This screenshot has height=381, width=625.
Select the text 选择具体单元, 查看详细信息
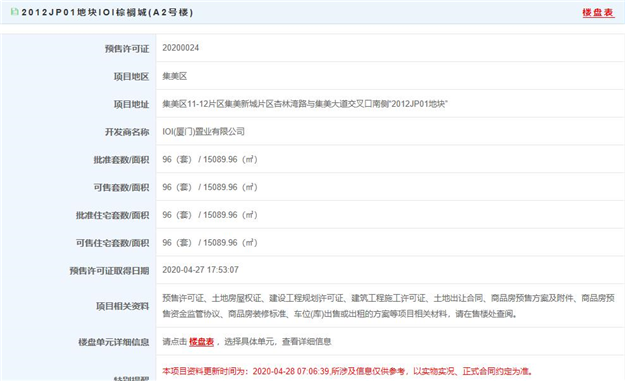coord(277,342)
